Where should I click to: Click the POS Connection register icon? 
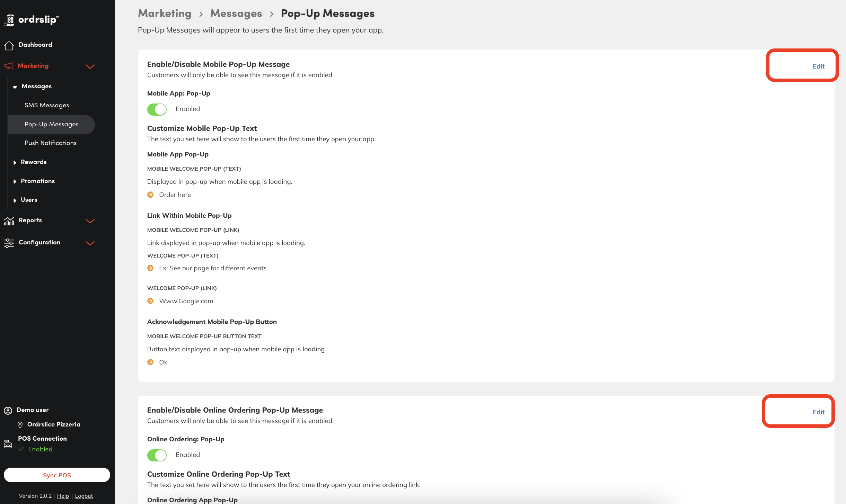point(8,444)
